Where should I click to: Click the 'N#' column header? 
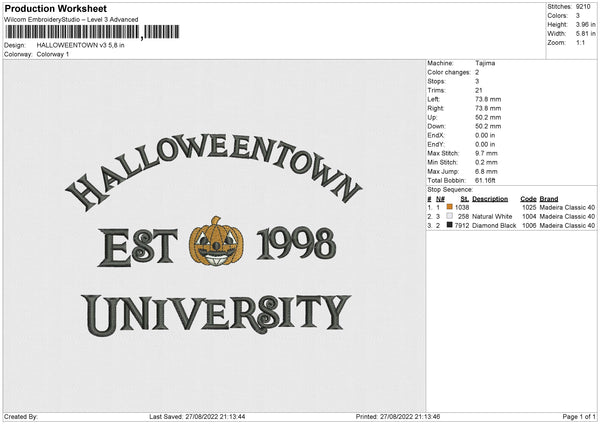[440, 199]
